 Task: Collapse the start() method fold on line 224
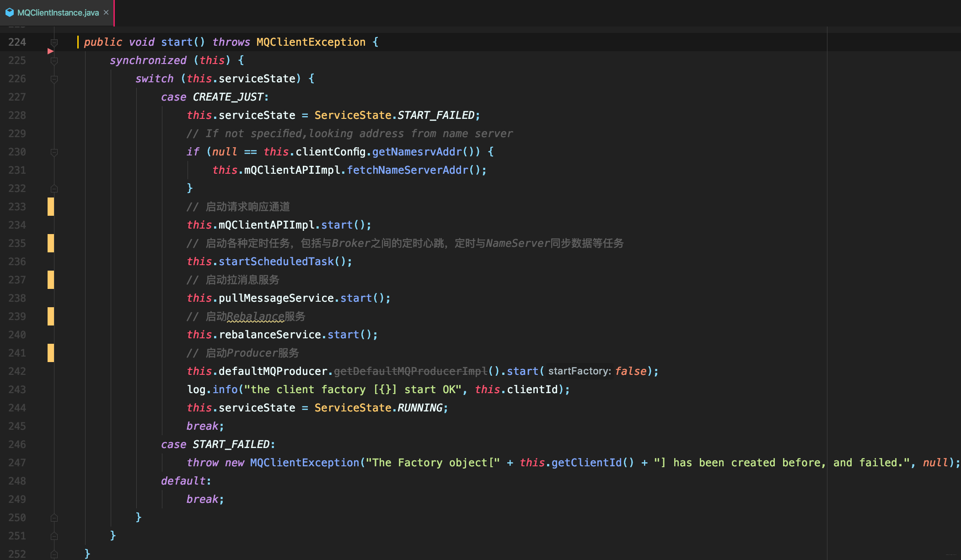pyautogui.click(x=54, y=43)
